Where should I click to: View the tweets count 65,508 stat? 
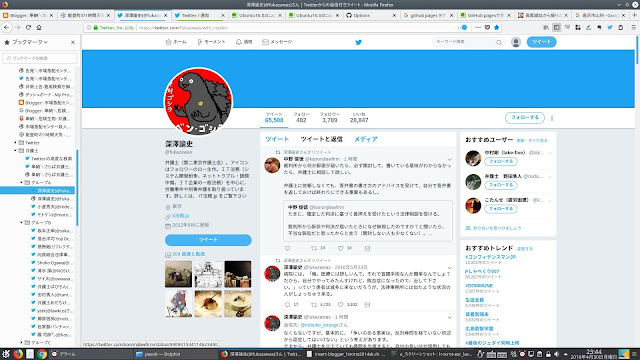click(x=274, y=118)
